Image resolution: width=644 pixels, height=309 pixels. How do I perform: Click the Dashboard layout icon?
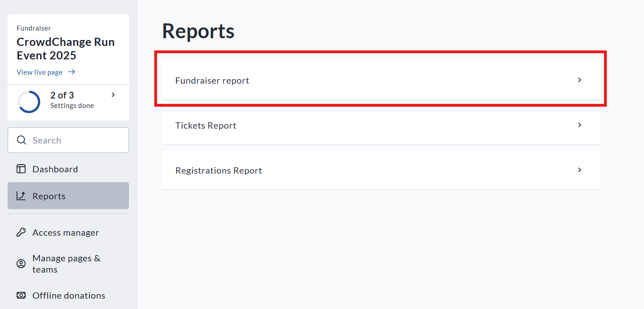click(x=21, y=169)
